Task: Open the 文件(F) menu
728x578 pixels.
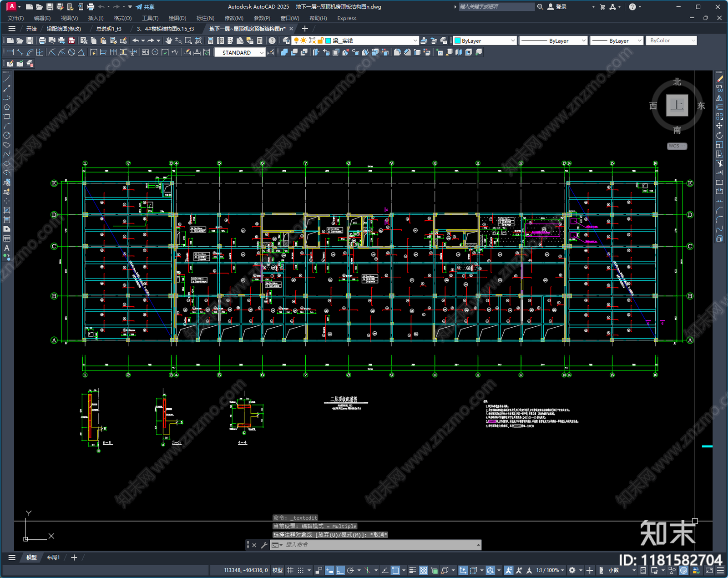Action: point(15,18)
